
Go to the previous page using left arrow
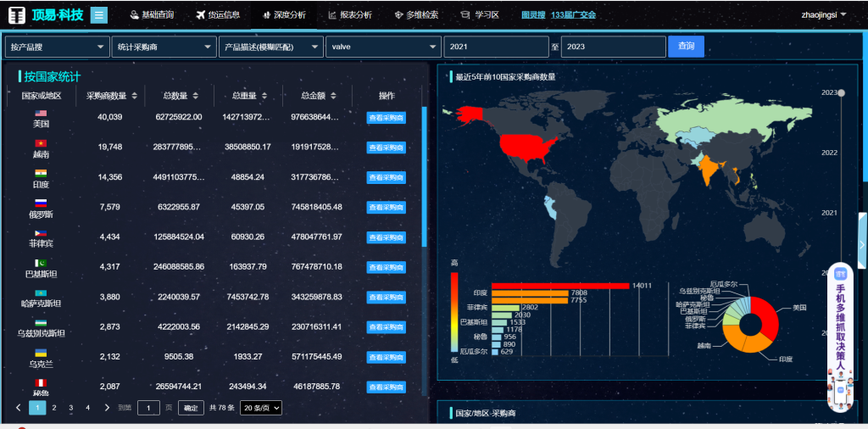[19, 408]
